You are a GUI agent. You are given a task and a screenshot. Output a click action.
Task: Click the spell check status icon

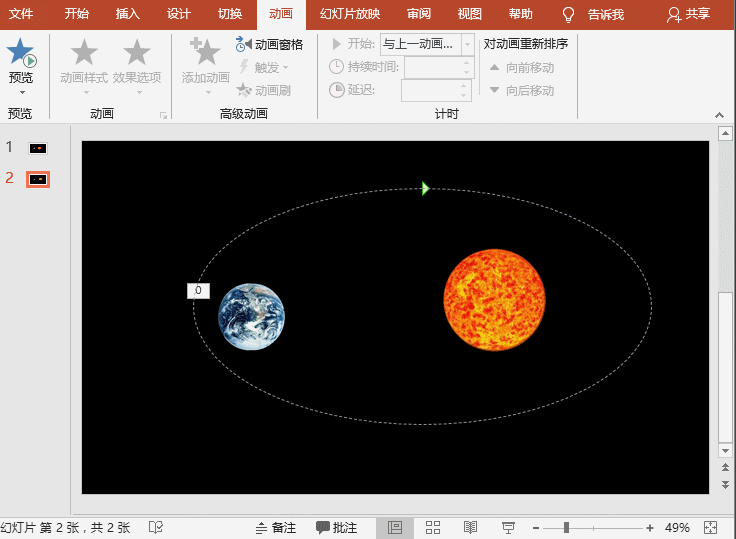coord(156,528)
